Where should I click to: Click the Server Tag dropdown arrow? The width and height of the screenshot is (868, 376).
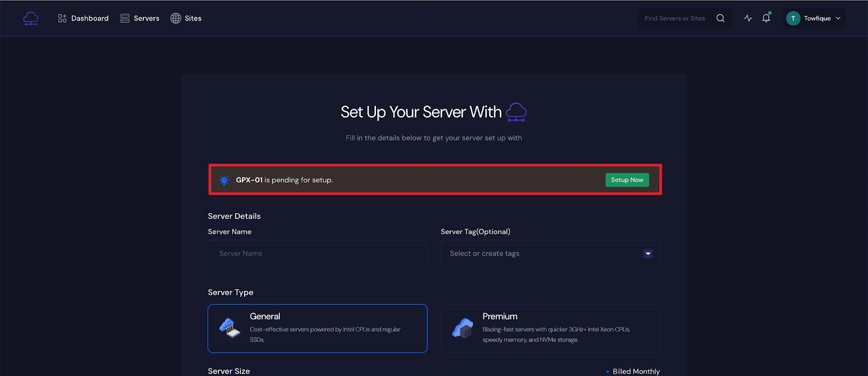(648, 253)
